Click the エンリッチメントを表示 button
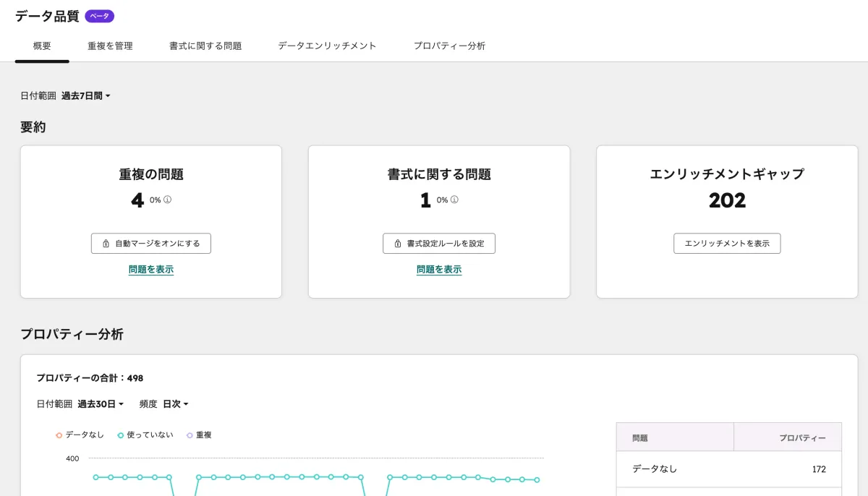The image size is (868, 496). (x=727, y=244)
